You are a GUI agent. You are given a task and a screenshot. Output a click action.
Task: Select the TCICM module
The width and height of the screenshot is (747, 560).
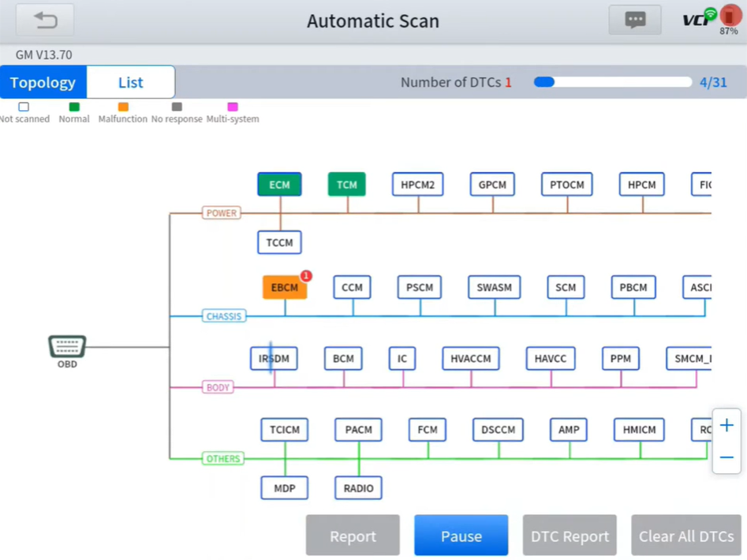pyautogui.click(x=285, y=430)
